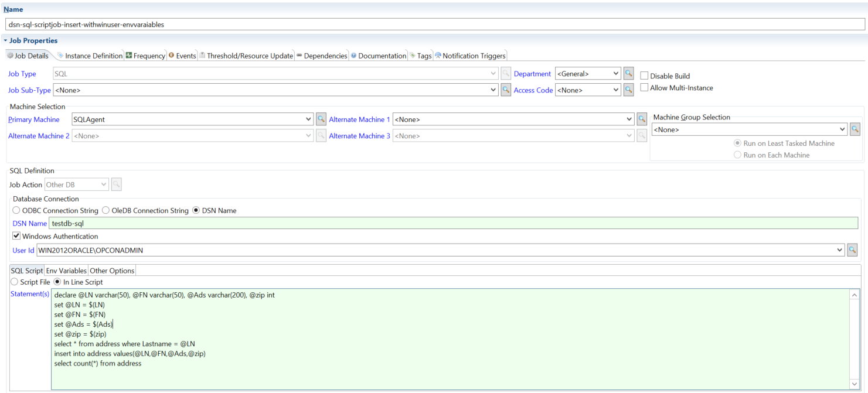The width and height of the screenshot is (868, 393).
Task: Select Run on Each Machine option
Action: [x=737, y=155]
